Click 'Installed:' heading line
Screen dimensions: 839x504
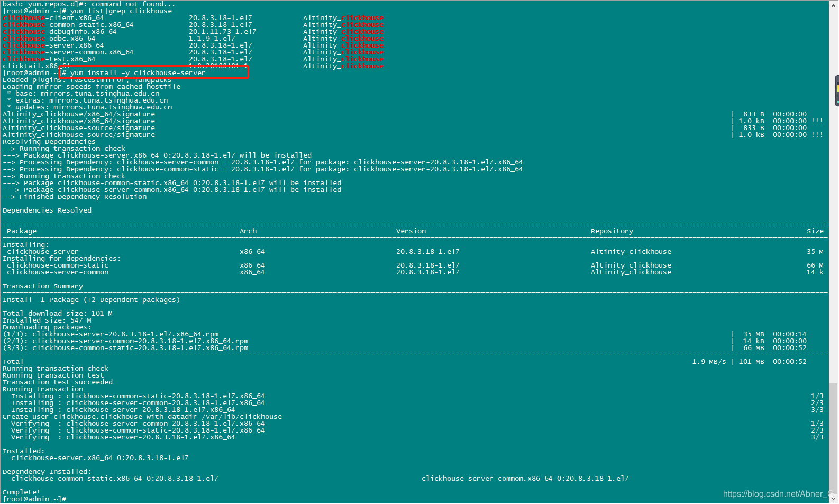(x=24, y=451)
